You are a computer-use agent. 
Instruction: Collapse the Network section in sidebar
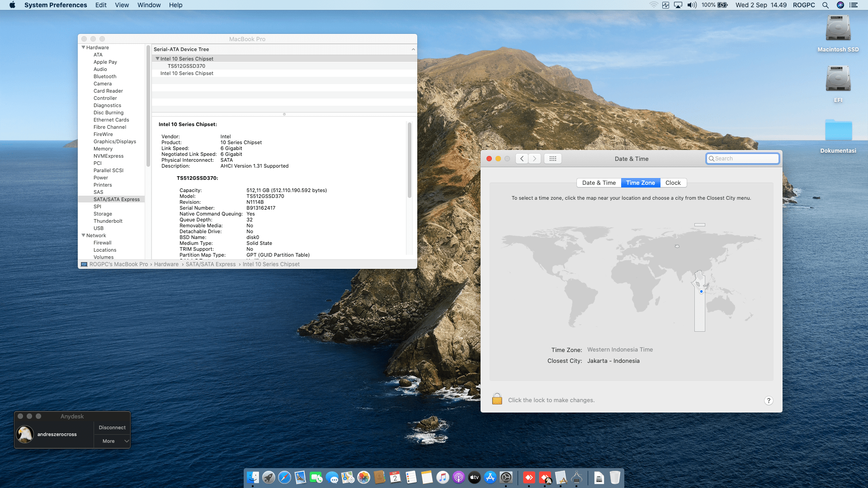coord(83,235)
